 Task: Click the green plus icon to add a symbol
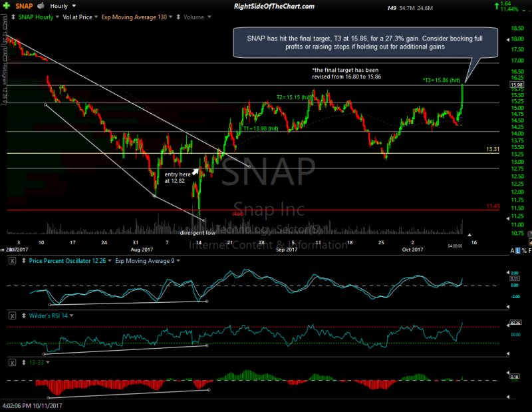point(5,5)
